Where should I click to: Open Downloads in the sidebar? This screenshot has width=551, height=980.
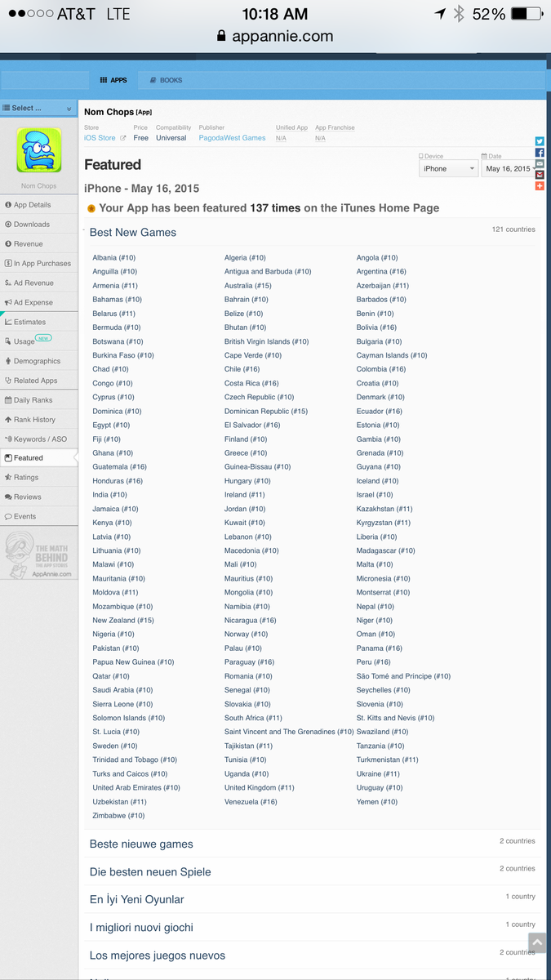click(38, 225)
